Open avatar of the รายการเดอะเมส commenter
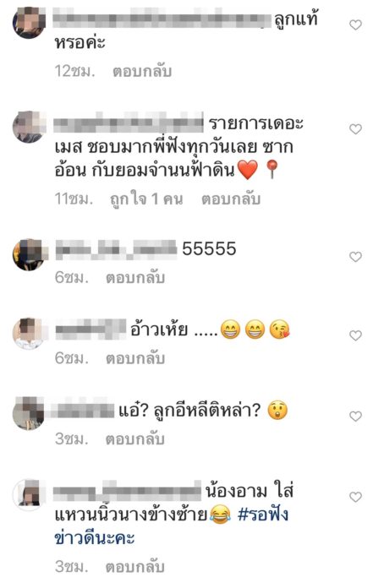Screen dimensions: 384x588 (x=30, y=127)
